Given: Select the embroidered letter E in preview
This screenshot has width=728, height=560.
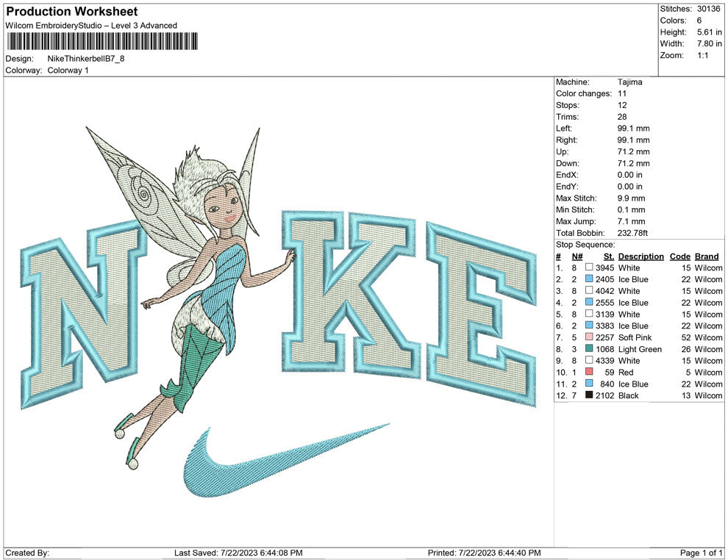Looking at the screenshot, I should click(480, 315).
